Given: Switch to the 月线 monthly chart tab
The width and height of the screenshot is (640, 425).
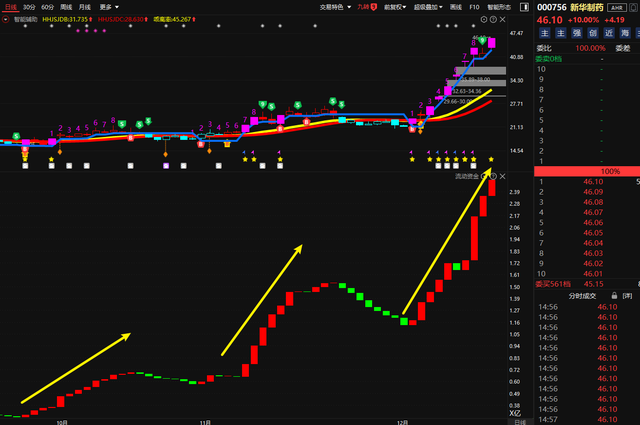Looking at the screenshot, I should pos(85,6).
